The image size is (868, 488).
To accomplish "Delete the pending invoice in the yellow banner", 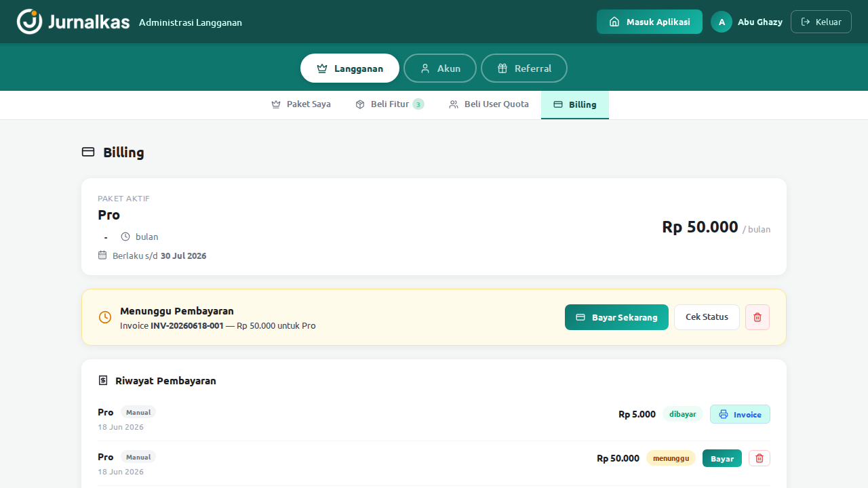I will [757, 317].
